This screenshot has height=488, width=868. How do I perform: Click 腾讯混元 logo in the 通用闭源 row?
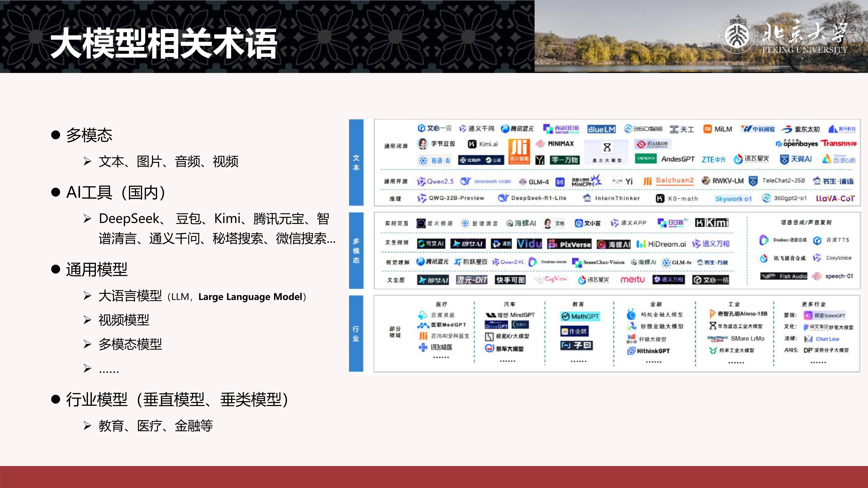[517, 129]
